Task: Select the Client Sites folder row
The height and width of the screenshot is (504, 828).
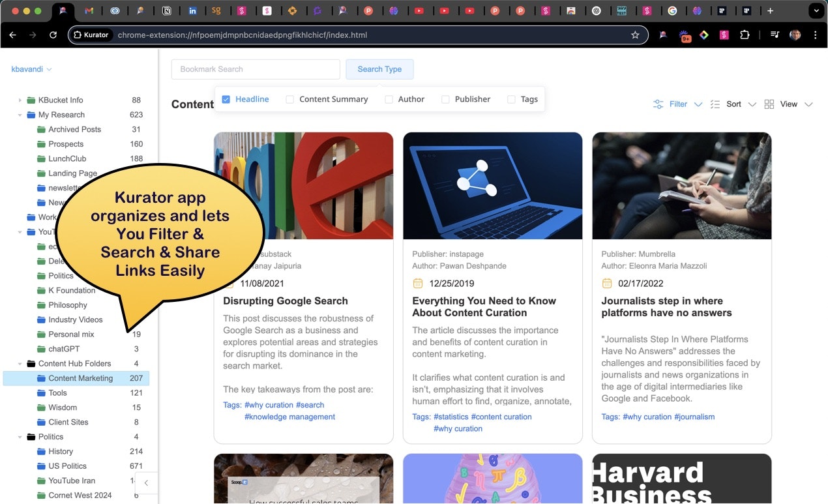Action: pos(76,422)
